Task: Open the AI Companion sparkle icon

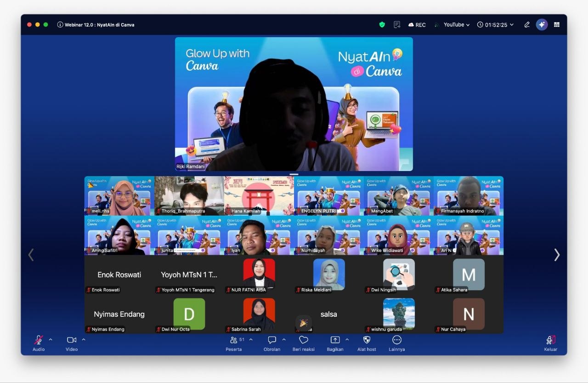Action: 542,25
